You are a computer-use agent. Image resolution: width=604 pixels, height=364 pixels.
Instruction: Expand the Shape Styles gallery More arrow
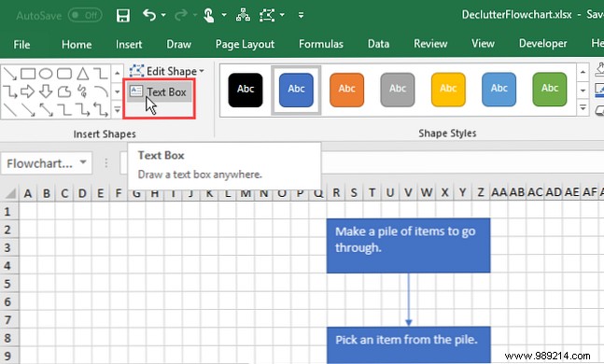point(583,108)
